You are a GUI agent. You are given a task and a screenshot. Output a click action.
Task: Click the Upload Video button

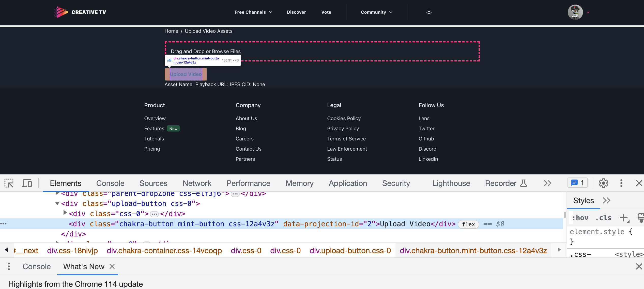pos(186,74)
